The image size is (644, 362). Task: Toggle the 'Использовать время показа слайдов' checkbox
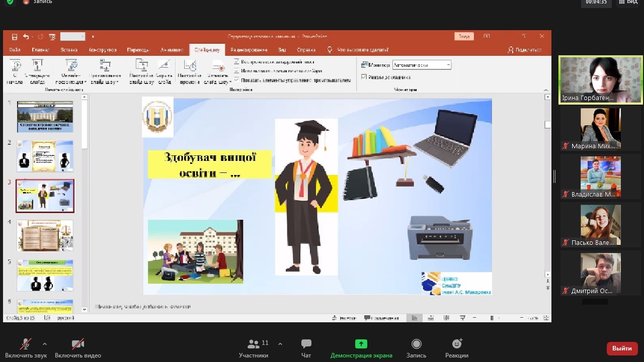pyautogui.click(x=237, y=71)
